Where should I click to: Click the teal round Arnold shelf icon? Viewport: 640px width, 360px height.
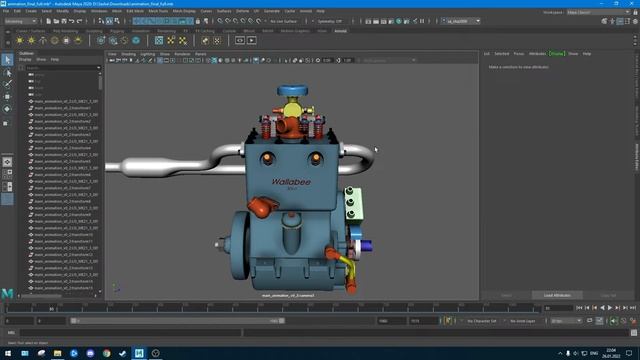click(x=136, y=40)
